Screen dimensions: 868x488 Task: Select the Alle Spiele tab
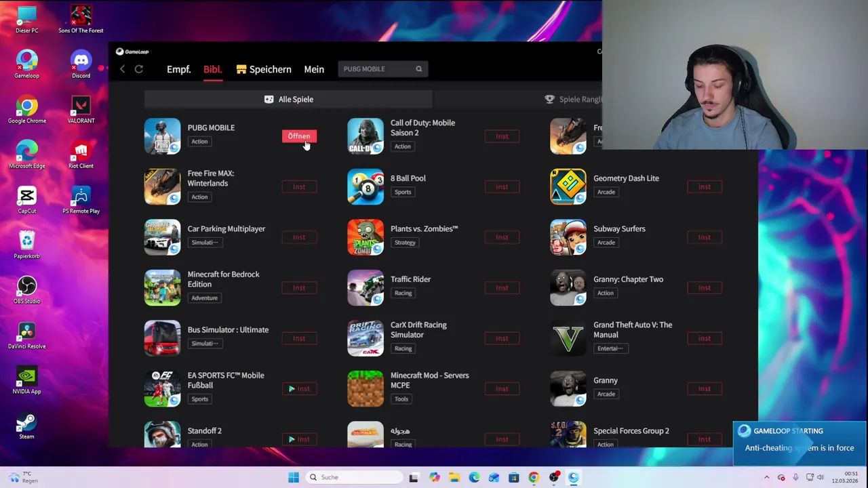288,100
